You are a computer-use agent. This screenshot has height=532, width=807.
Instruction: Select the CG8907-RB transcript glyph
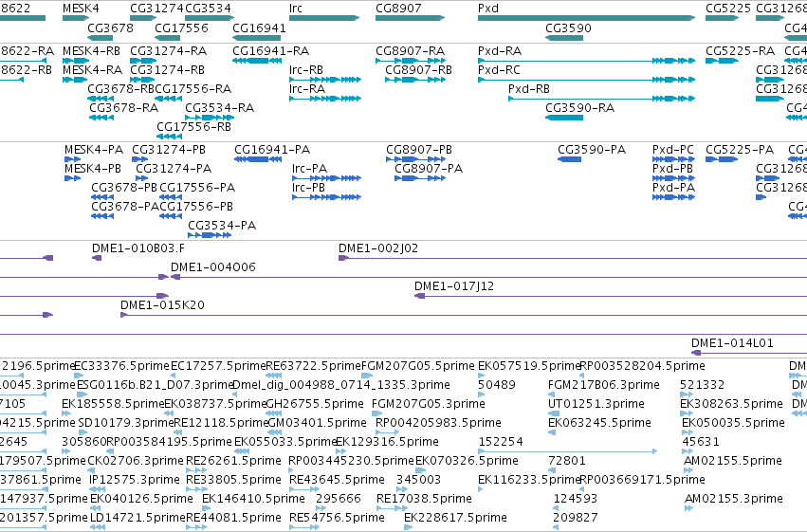tap(415, 80)
